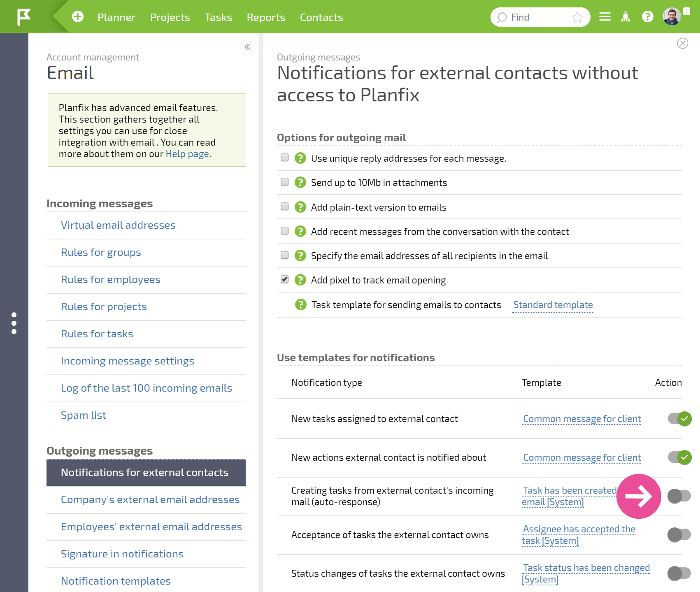The width and height of the screenshot is (700, 592).
Task: Select Notifications for external contacts item
Action: pyautogui.click(x=146, y=472)
